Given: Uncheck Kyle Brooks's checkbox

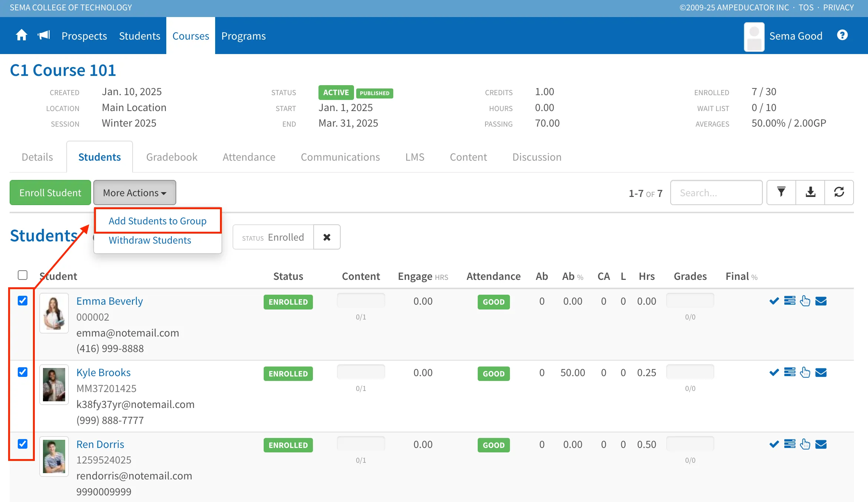Looking at the screenshot, I should coord(23,372).
